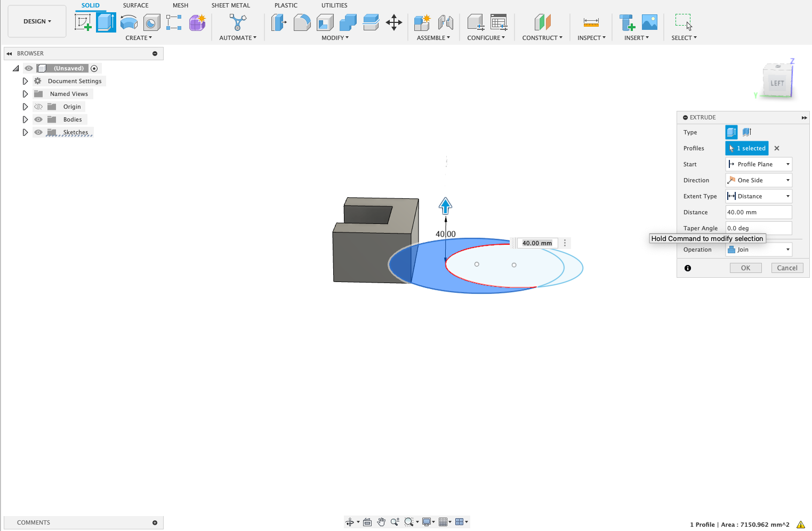Activate the Extrude tool in toolbar
The image size is (812, 531).
(x=106, y=22)
